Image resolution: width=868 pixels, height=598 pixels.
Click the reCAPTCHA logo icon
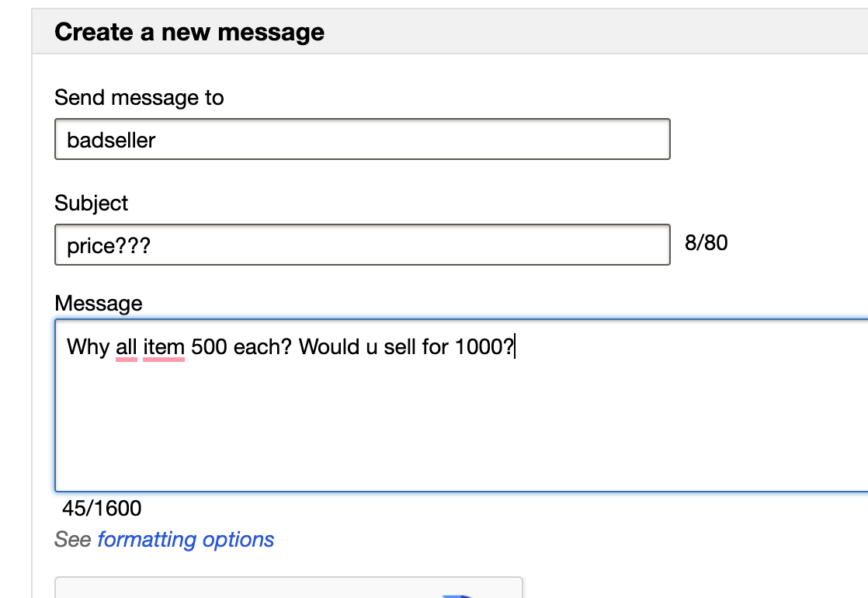tap(460, 594)
